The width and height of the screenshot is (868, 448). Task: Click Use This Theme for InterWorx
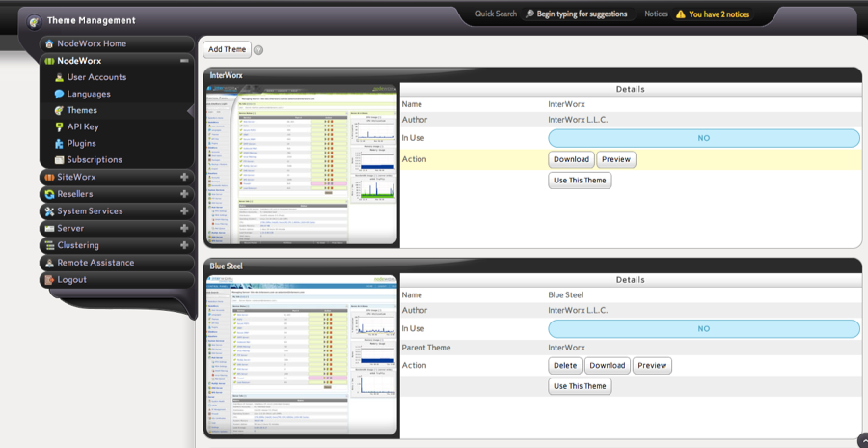pyautogui.click(x=580, y=181)
